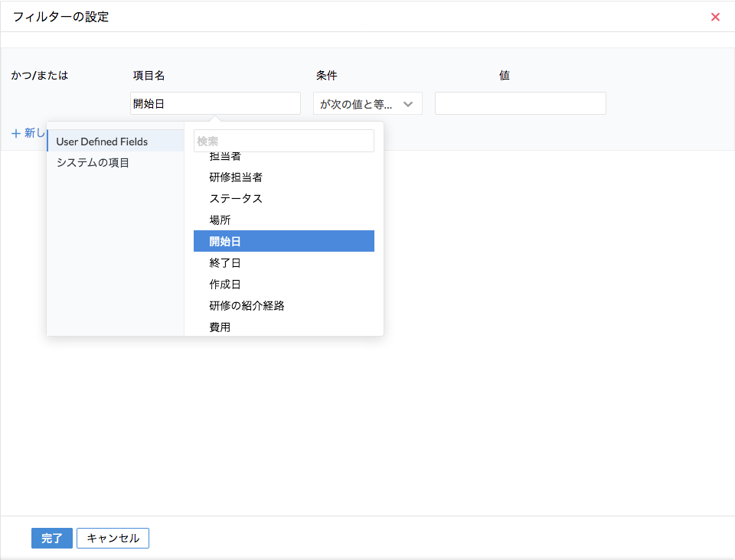Select 費用 from the field list

pyautogui.click(x=220, y=327)
